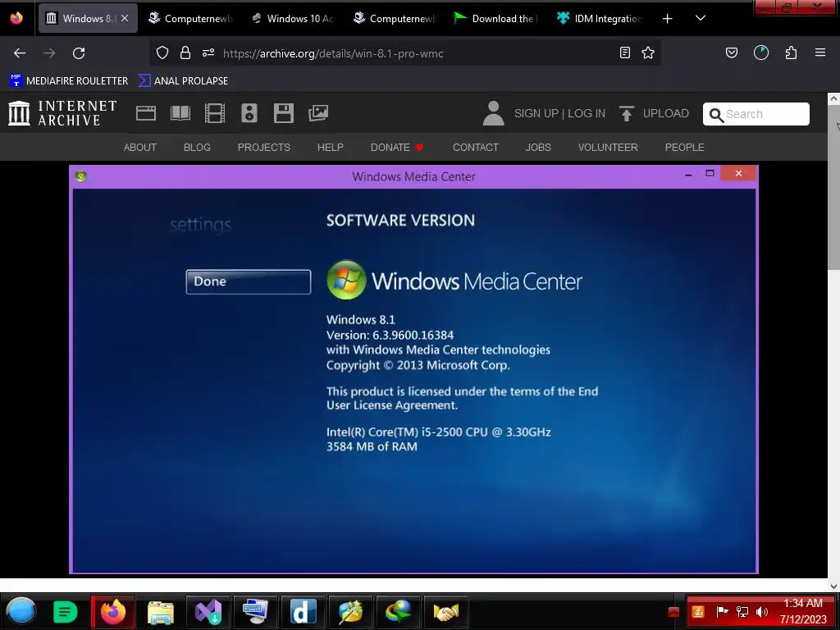Open volume control in system tray
This screenshot has height=630, width=840.
tap(762, 612)
